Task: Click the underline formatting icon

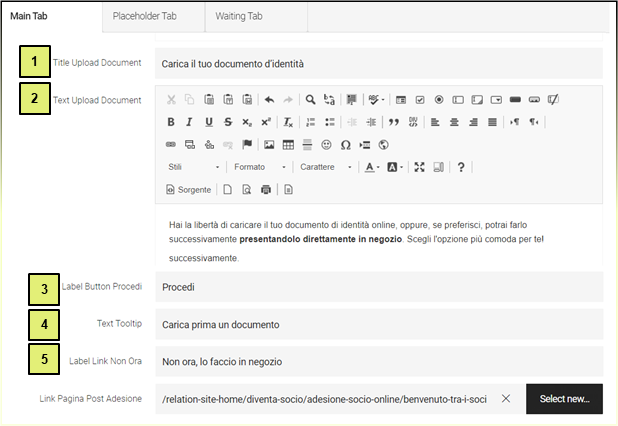Action: (208, 122)
